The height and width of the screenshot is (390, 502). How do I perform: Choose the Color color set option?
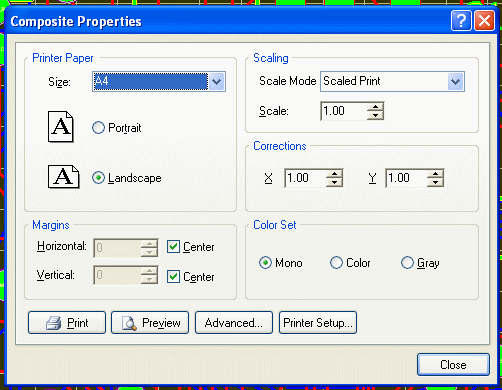click(x=336, y=263)
